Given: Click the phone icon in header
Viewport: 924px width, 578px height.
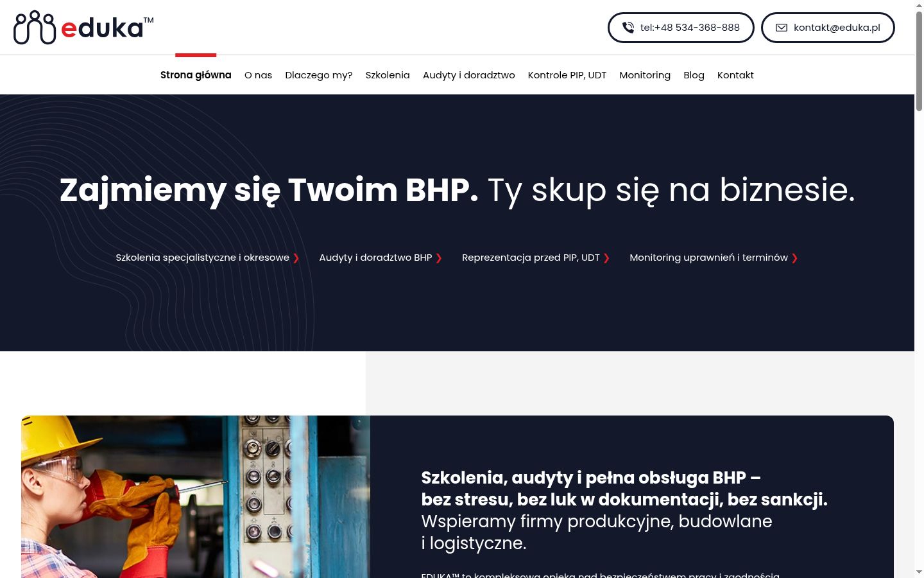Looking at the screenshot, I should click(x=628, y=28).
